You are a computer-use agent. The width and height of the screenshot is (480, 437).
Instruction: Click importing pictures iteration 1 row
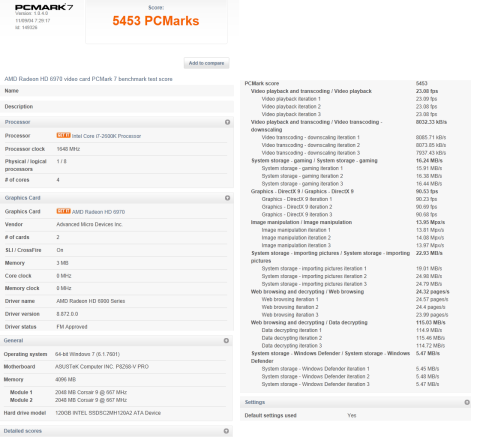point(352,269)
